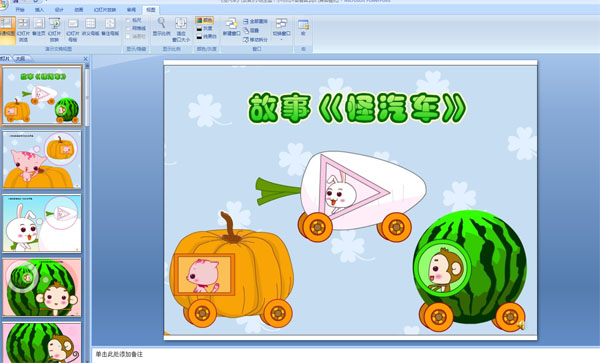Switch to Notes Page view (备注页)

point(39,27)
